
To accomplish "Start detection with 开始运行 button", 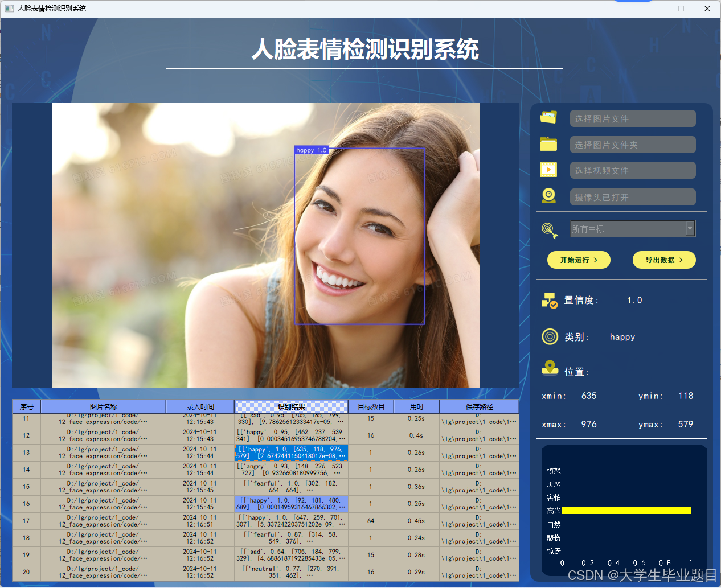I will (x=579, y=260).
